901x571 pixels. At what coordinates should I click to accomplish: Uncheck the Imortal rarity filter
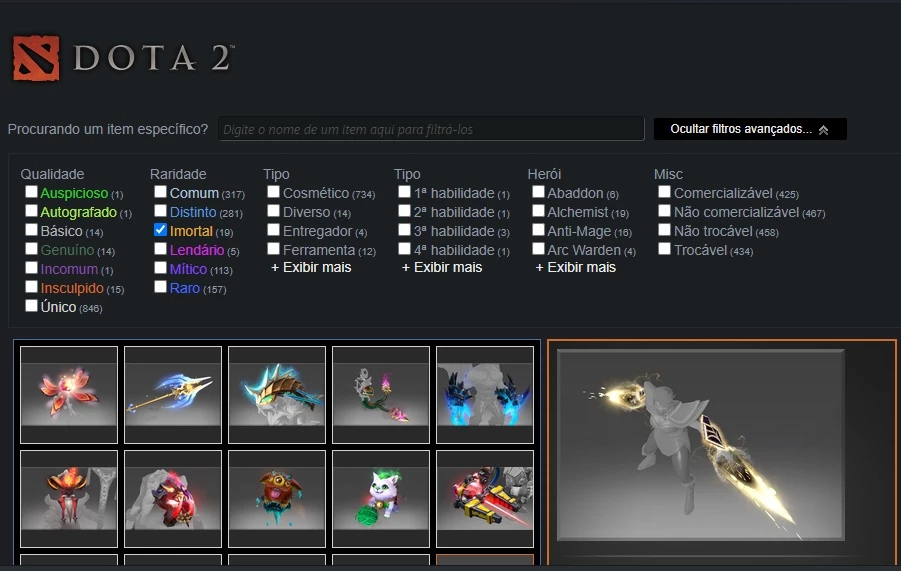(x=160, y=230)
